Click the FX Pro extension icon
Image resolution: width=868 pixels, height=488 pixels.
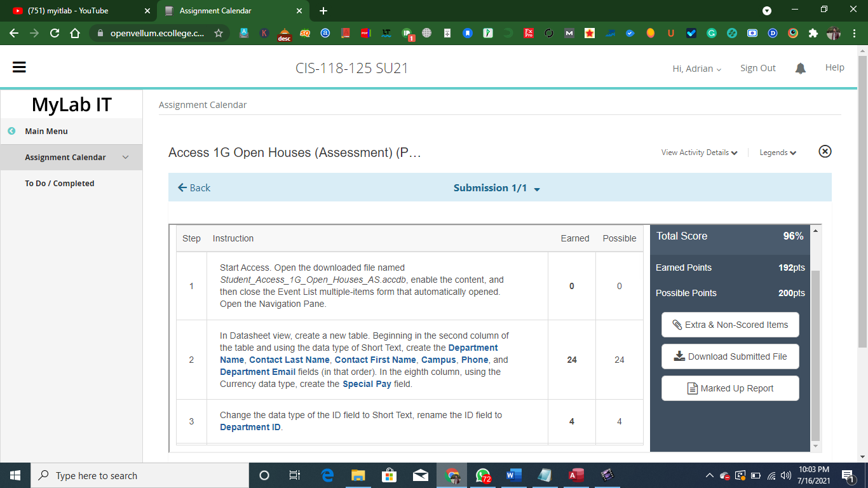529,33
